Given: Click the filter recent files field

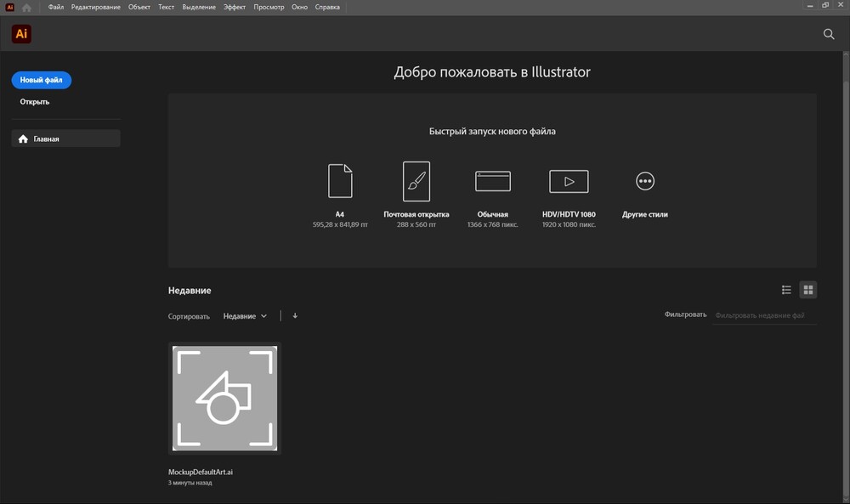Looking at the screenshot, I should (762, 315).
